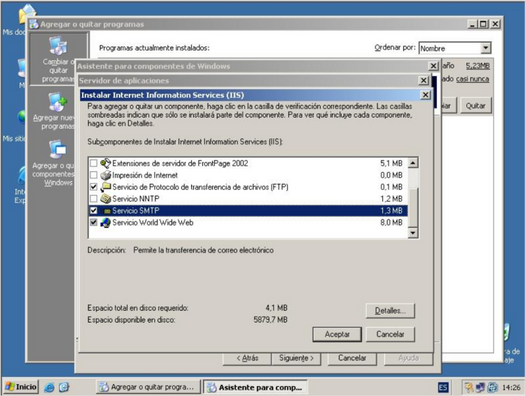
Task: Click the 14:26 taskbar clock
Action: point(511,388)
